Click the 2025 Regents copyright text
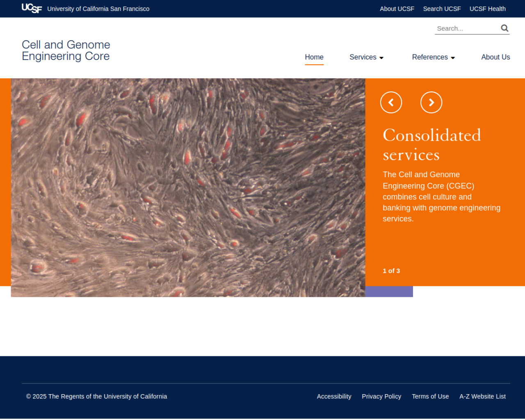 pos(96,396)
